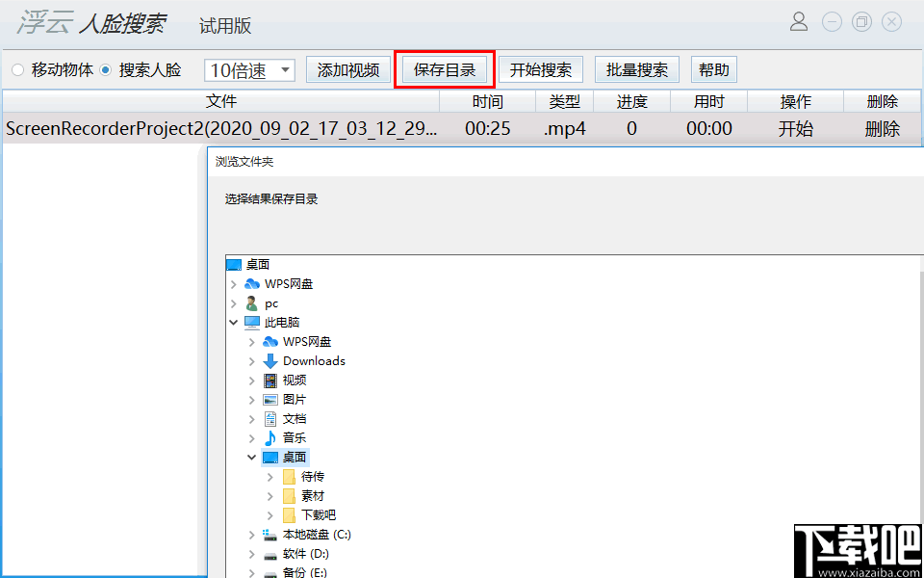Select the 移动物体 radio button
924x578 pixels.
pos(16,68)
